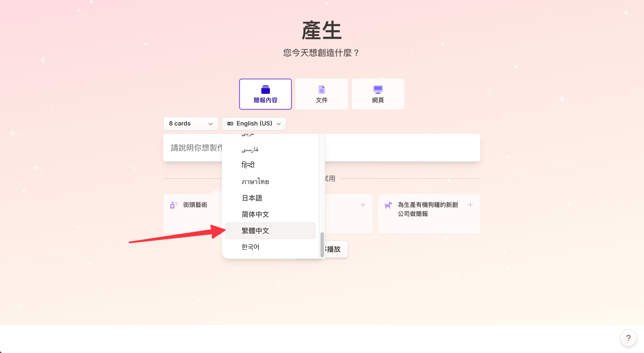Click the spray can street art icon
This screenshot has height=353, width=644.
pyautogui.click(x=173, y=205)
